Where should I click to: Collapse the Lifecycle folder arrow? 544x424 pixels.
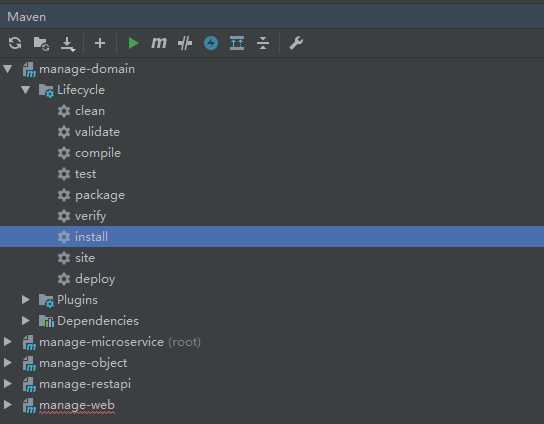click(x=25, y=90)
